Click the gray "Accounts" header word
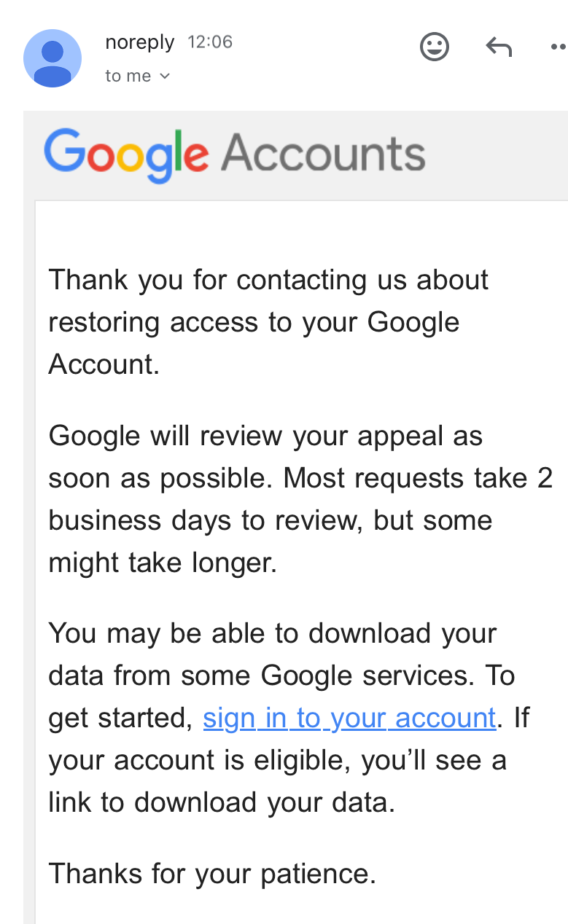Viewport: 568px width, 924px height. coord(323,154)
